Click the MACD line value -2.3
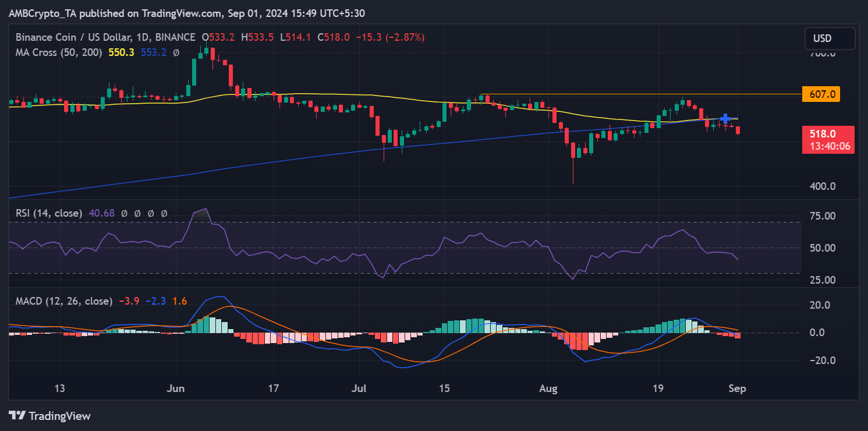 [155, 301]
